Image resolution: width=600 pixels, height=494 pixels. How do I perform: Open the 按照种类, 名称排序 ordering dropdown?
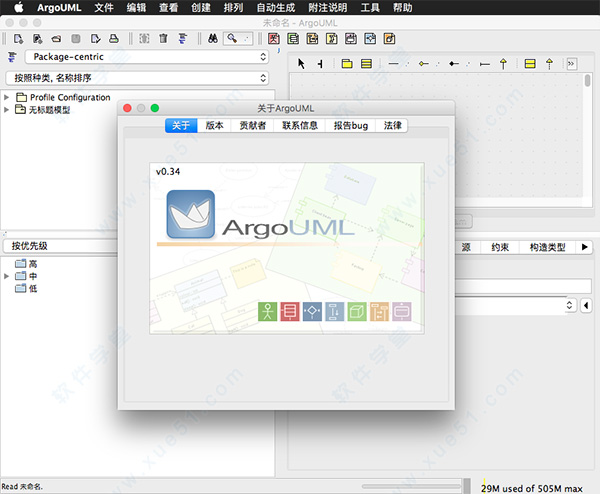[137, 78]
